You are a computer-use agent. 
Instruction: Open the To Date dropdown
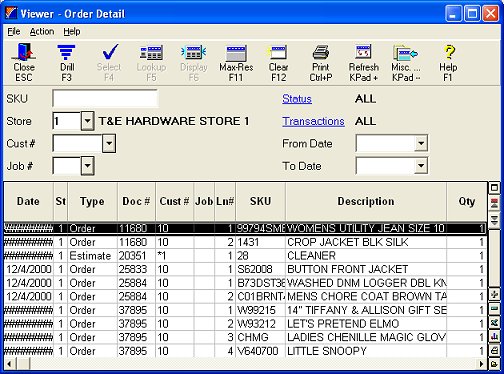coord(421,166)
